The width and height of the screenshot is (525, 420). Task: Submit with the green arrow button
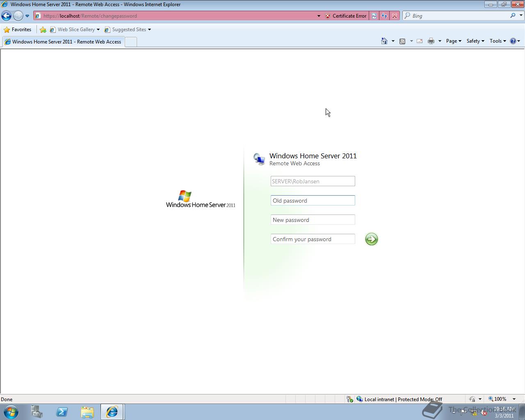tap(371, 239)
